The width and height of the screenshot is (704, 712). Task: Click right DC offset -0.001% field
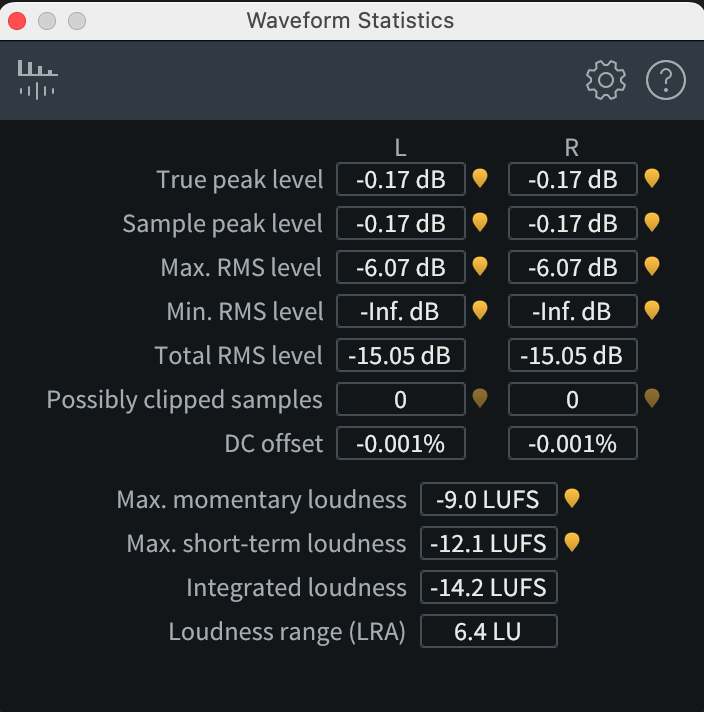click(x=573, y=443)
